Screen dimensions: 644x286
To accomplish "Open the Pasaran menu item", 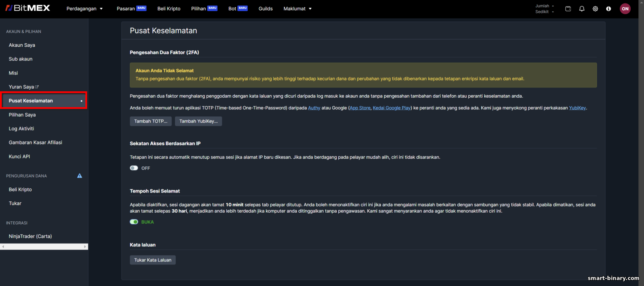I will (x=131, y=9).
